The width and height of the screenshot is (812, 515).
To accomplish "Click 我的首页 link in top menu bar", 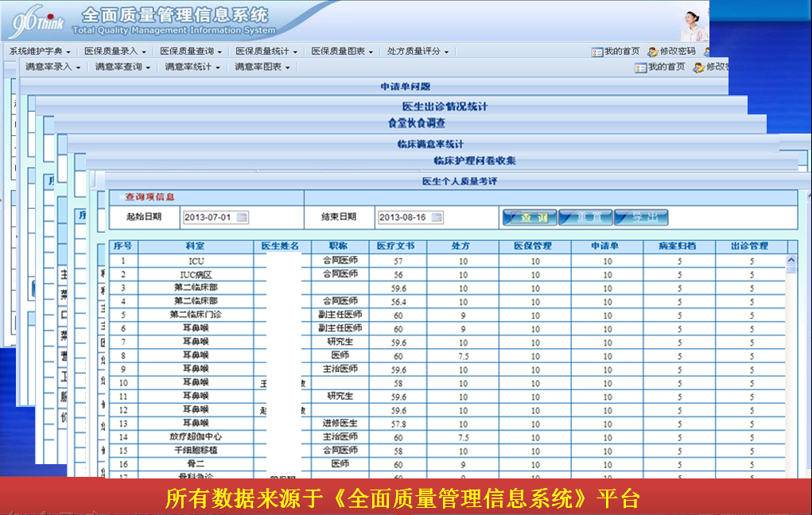I will click(622, 51).
